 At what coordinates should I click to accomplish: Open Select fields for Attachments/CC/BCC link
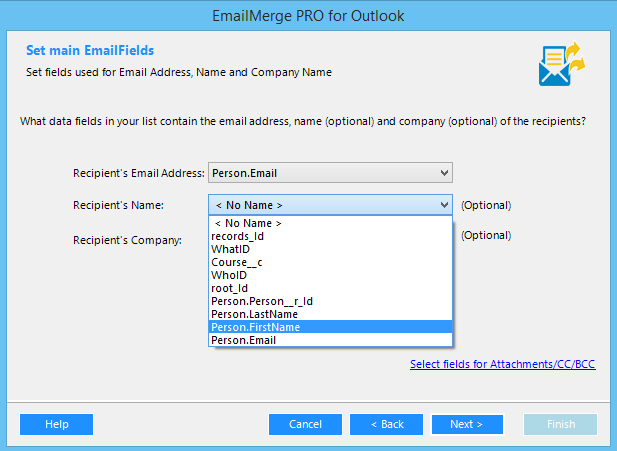(502, 364)
